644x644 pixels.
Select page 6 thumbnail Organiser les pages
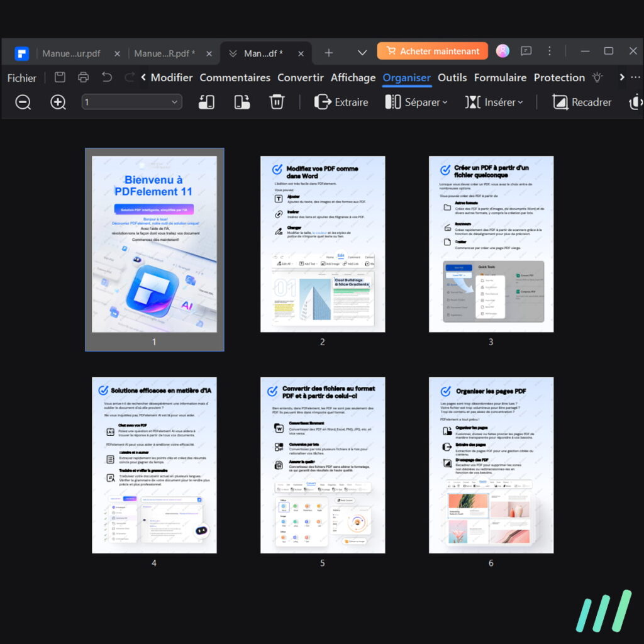[491, 465]
